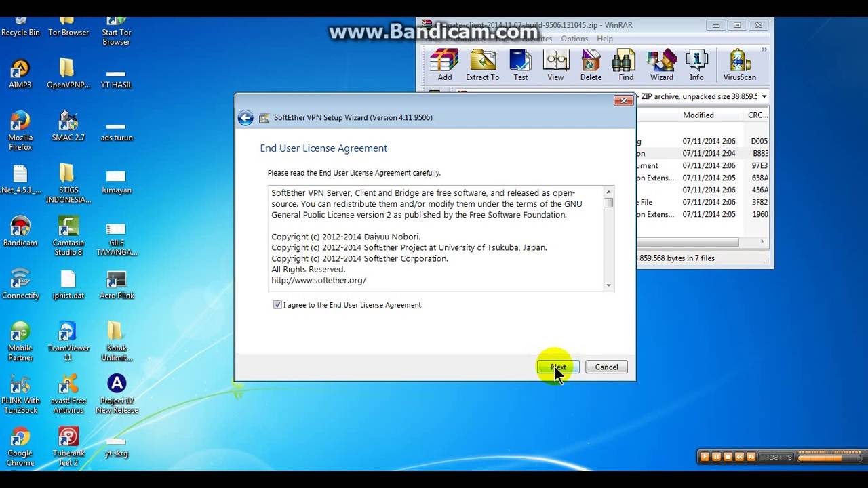Image resolution: width=868 pixels, height=488 pixels.
Task: Click Cancel in the setup wizard
Action: 606,367
